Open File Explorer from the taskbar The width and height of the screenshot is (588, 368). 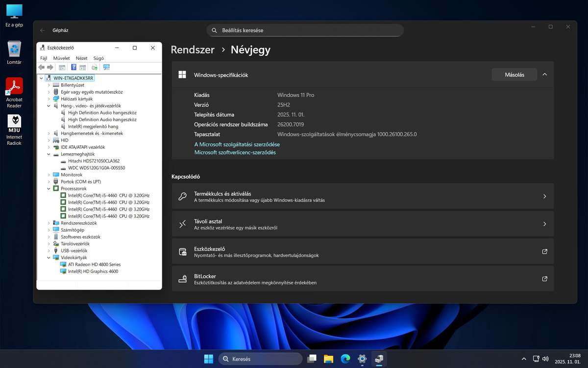tap(328, 359)
